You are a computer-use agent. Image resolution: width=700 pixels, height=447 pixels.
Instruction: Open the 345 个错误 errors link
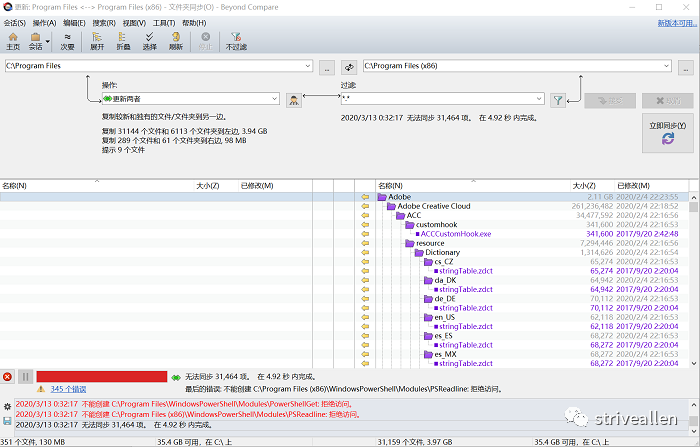pyautogui.click(x=68, y=389)
